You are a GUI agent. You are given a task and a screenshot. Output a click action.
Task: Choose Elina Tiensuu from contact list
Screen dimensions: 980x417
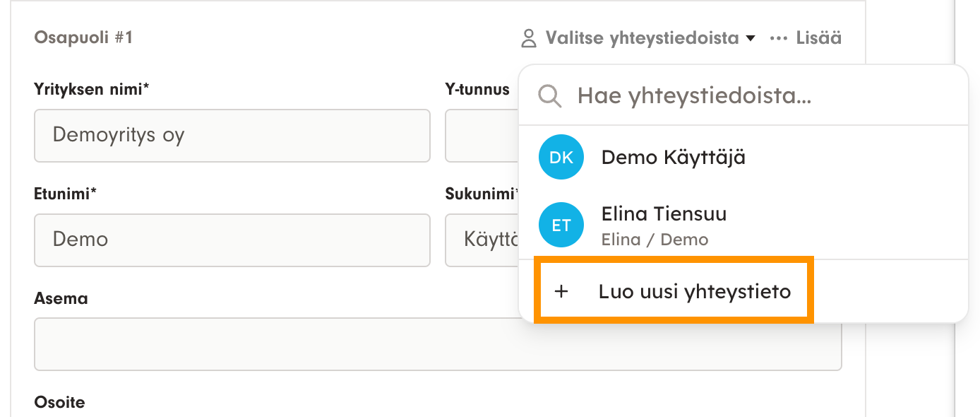click(x=664, y=214)
